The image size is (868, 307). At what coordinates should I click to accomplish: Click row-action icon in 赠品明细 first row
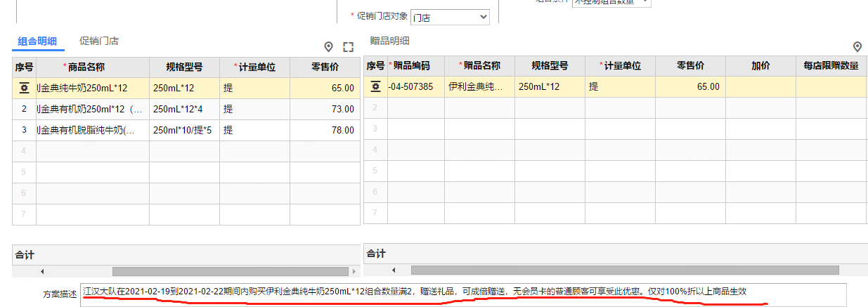[375, 86]
